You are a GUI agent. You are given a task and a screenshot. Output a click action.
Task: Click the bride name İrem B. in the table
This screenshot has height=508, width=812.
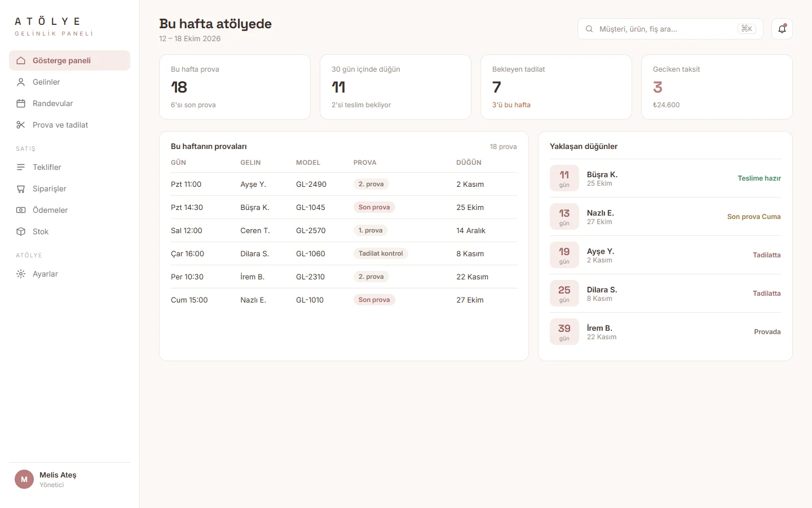252,277
